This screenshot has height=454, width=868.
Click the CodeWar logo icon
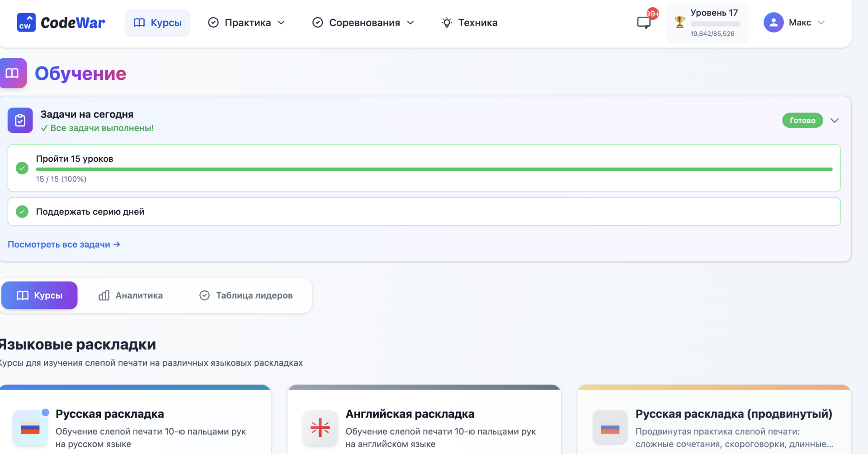(26, 22)
